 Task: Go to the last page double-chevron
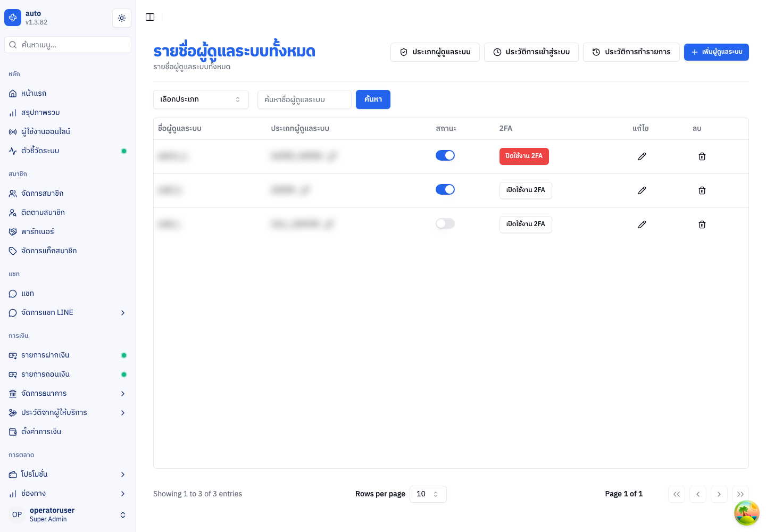pos(740,494)
